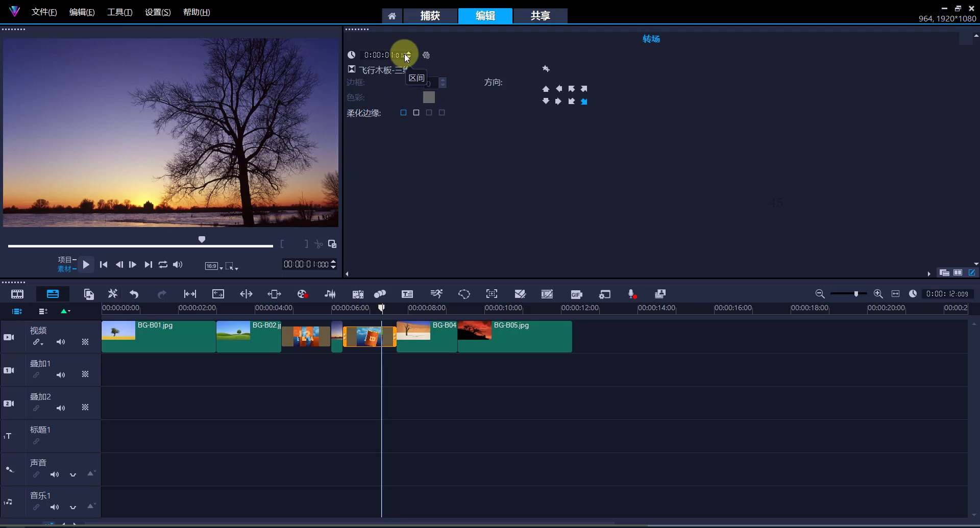
Task: Jump to preview end
Action: 148,264
